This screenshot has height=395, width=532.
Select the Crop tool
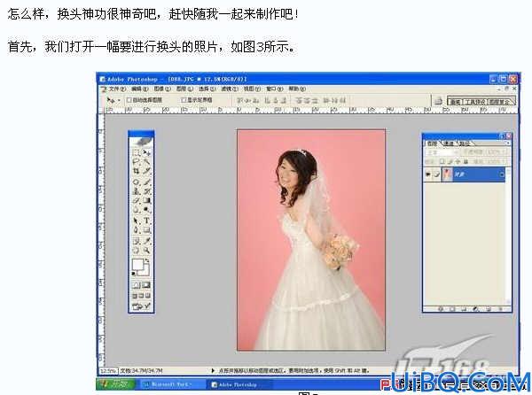point(137,172)
